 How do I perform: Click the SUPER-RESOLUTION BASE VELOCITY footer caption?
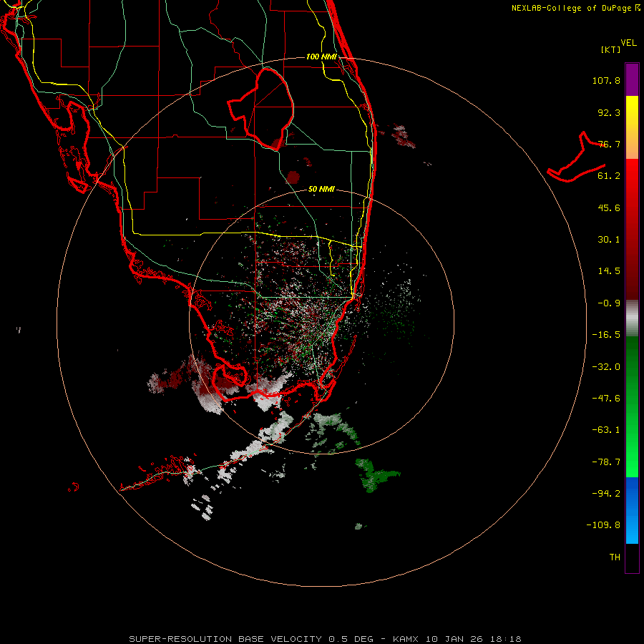pyautogui.click(x=326, y=639)
